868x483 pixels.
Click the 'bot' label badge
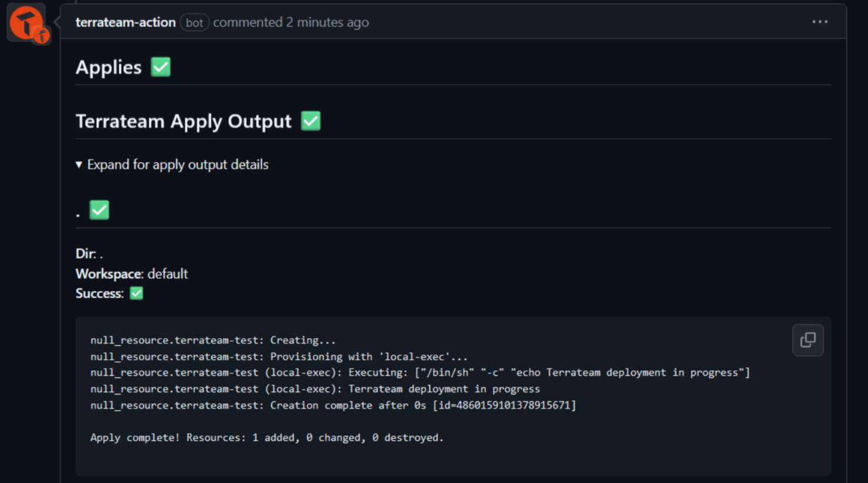(194, 22)
